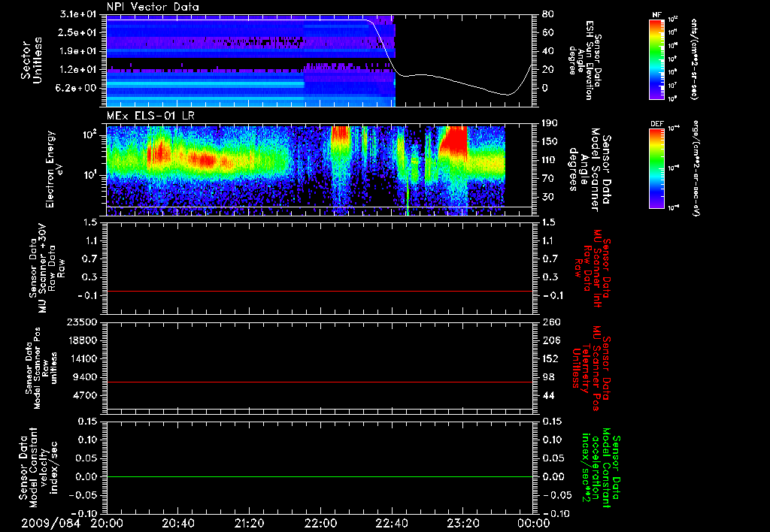Click the 21:20 time axis label
This screenshot has height=532, width=770.
(249, 523)
